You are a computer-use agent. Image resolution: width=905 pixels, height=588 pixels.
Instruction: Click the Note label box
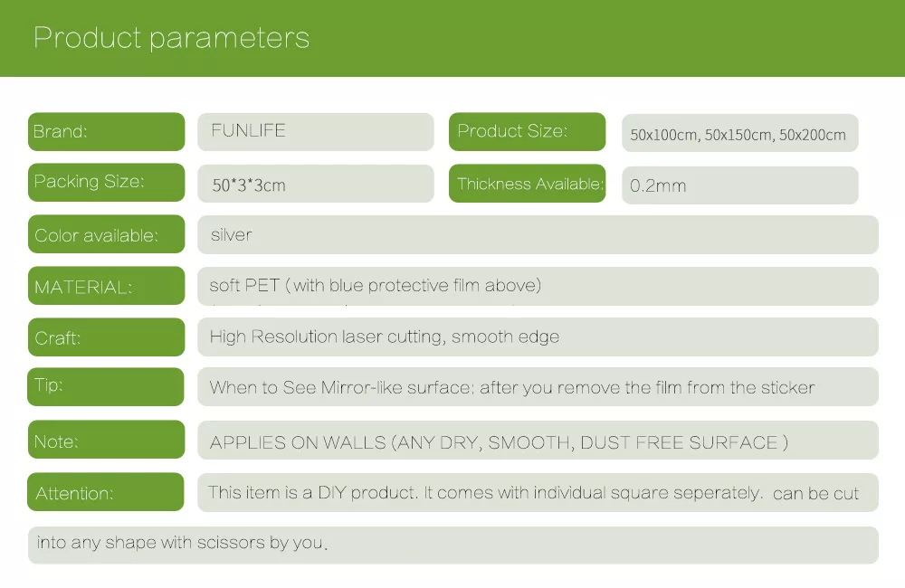point(106,441)
